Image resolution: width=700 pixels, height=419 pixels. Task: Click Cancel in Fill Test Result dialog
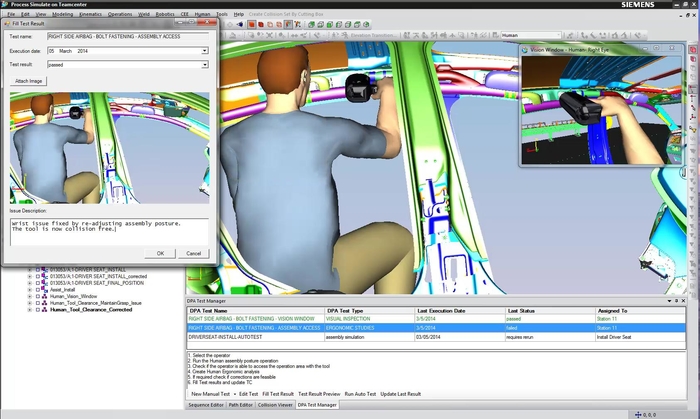click(x=193, y=253)
